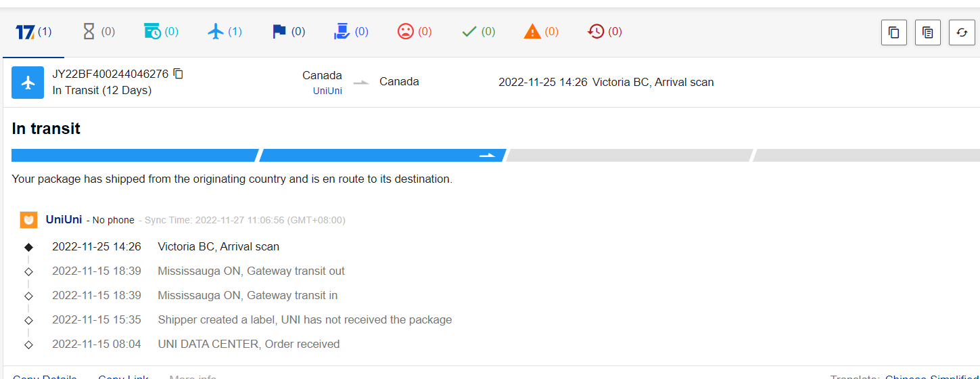The height and width of the screenshot is (379, 980).
Task: Select the Info Received clock-box filter
Action: click(161, 32)
